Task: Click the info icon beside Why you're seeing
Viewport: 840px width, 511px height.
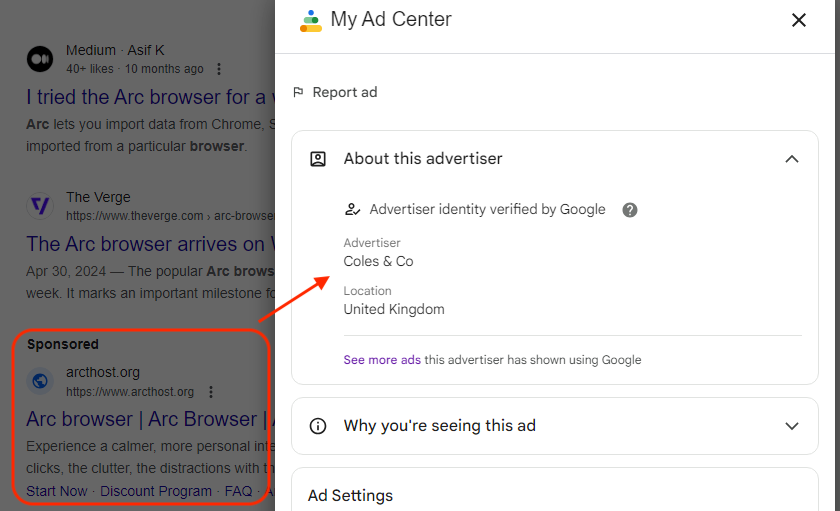Action: [x=318, y=426]
